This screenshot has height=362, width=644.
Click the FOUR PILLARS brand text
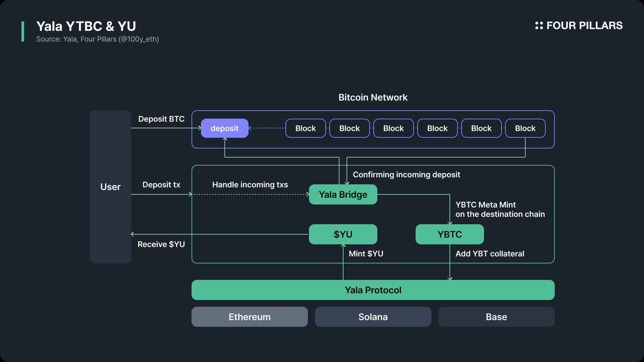[x=584, y=25]
